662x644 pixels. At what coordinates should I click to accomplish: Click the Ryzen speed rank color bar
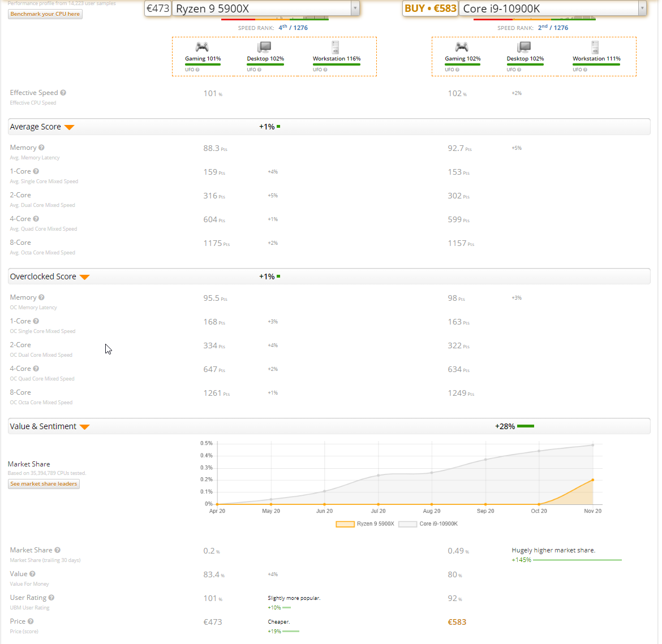(275, 19)
